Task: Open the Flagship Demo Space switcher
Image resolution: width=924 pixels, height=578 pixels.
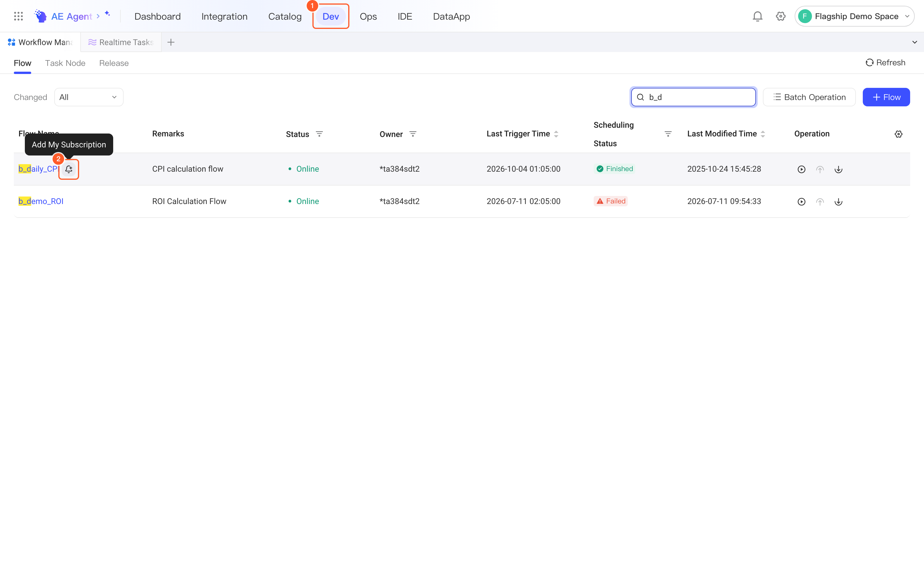Action: [854, 16]
